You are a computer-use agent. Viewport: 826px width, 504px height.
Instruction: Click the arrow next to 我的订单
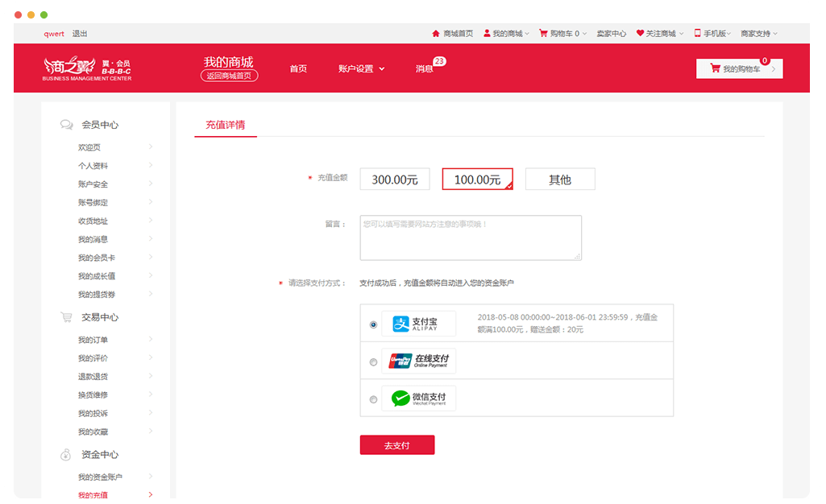tap(151, 339)
